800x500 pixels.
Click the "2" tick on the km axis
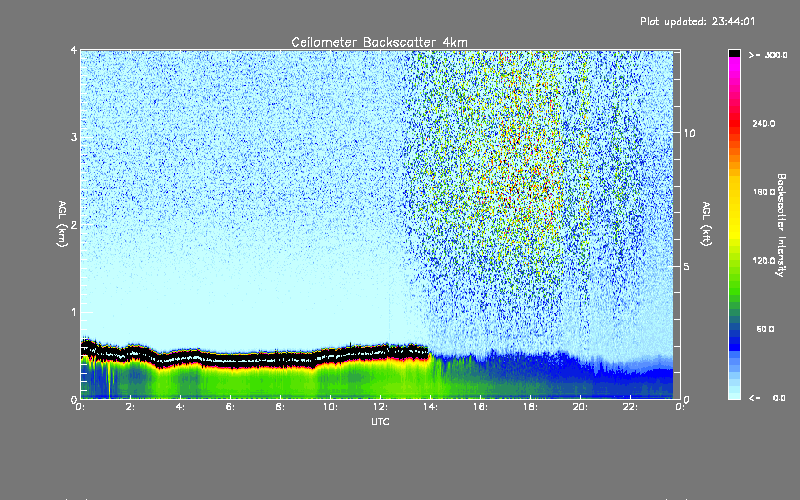[74, 225]
